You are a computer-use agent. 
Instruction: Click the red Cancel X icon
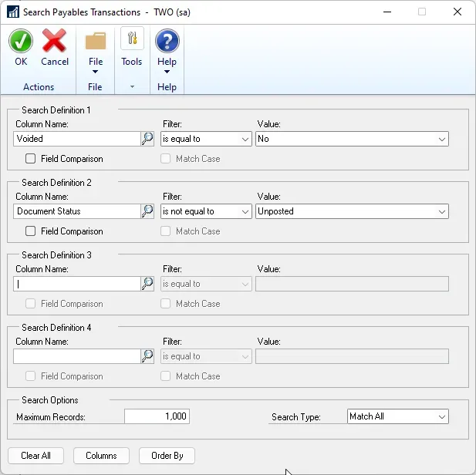[x=55, y=42]
